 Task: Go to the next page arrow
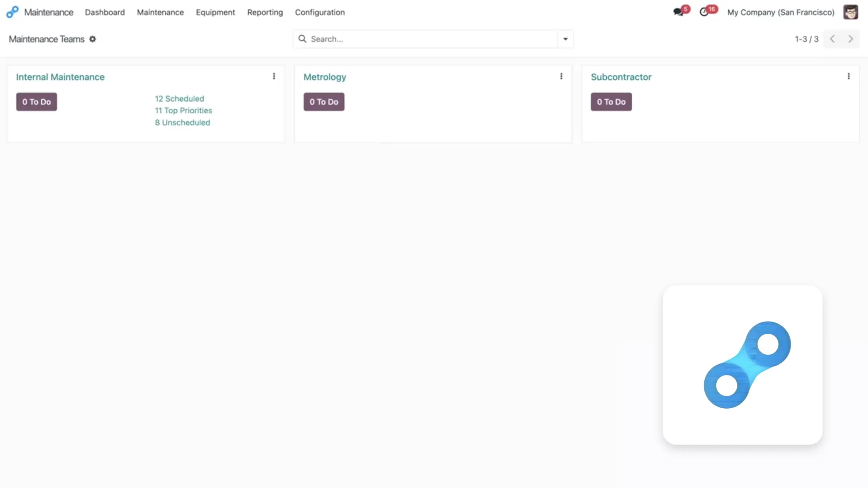(851, 39)
